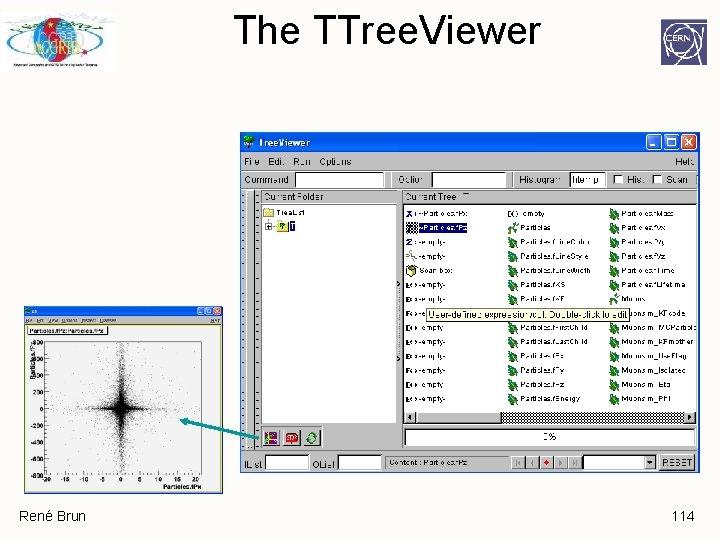Open the File menu
720x540 pixels.
(252, 162)
